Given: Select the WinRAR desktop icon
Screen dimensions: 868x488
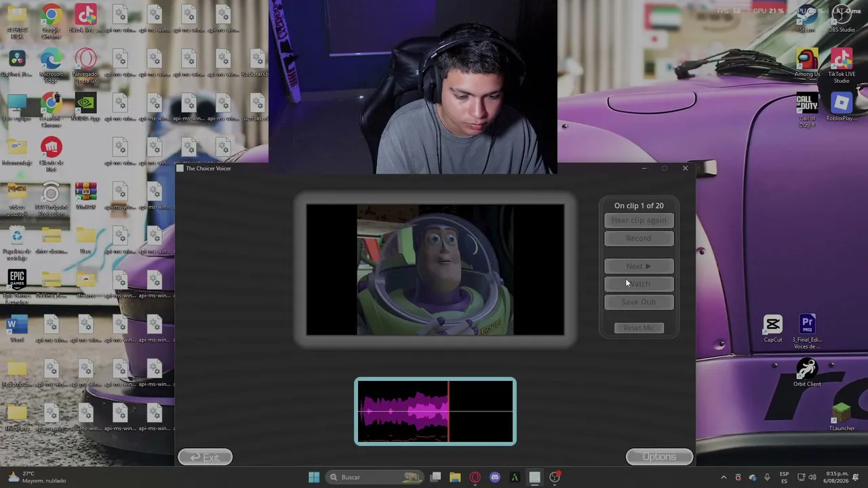Looking at the screenshot, I should coord(86,197).
